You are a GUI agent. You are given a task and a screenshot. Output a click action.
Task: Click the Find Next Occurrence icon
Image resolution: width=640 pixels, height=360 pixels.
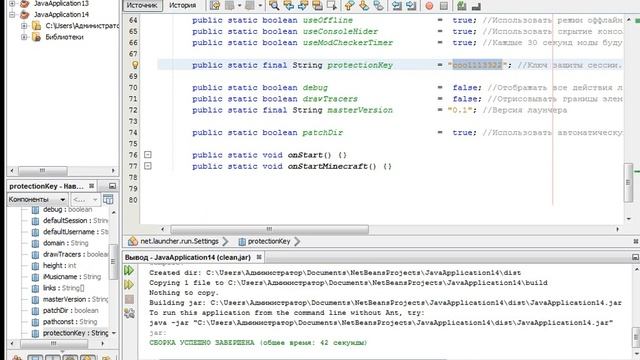tap(303, 5)
